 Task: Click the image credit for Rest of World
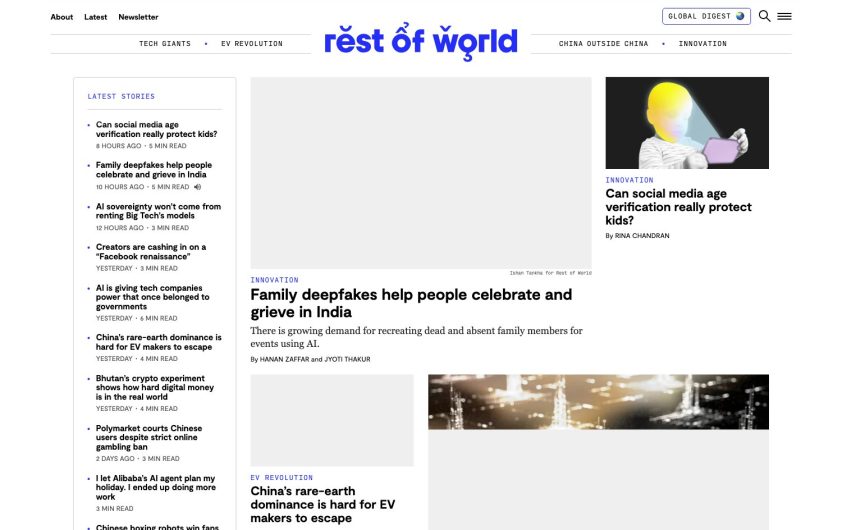pyautogui.click(x=550, y=273)
